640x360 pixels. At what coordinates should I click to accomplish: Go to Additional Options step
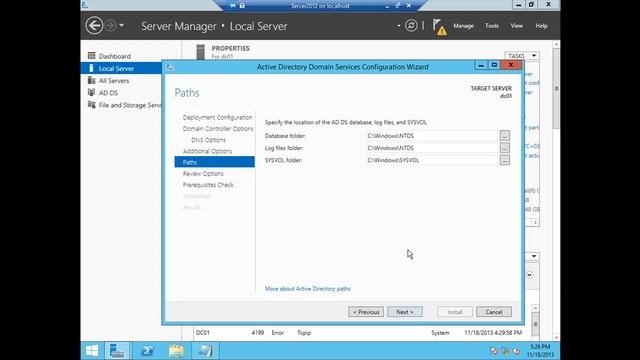point(207,151)
